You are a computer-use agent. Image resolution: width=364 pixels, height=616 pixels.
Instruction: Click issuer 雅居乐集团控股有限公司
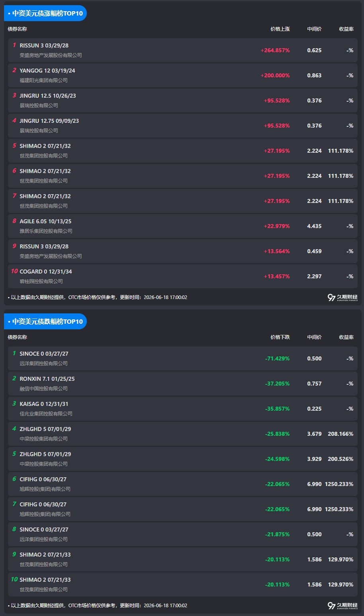pyautogui.click(x=46, y=231)
